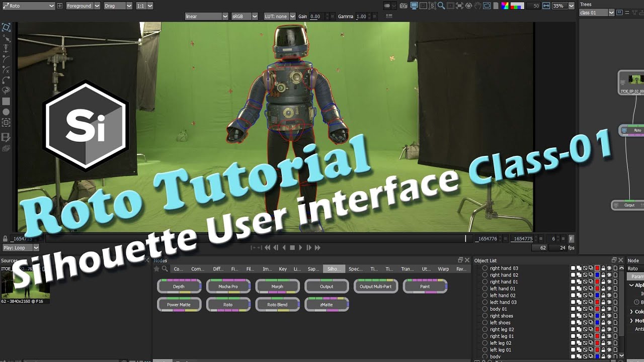644x362 pixels.
Task: Click the camera snapshot icon
Action: click(404, 6)
